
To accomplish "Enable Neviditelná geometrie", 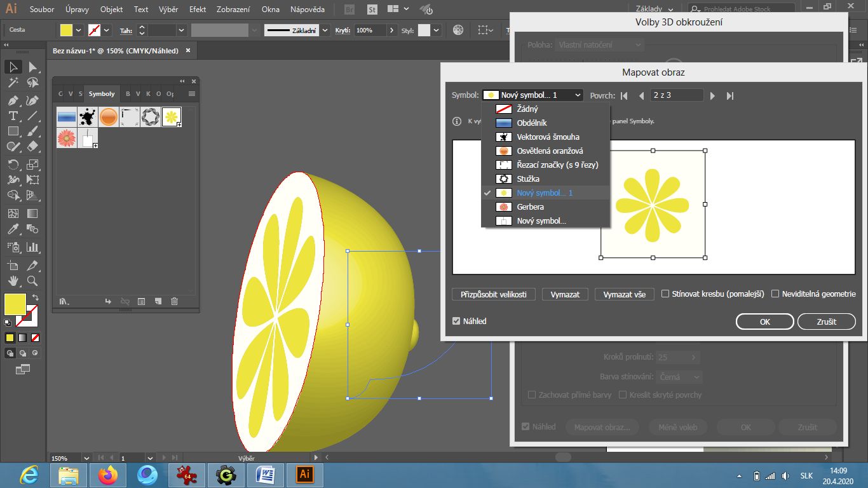I will 775,293.
